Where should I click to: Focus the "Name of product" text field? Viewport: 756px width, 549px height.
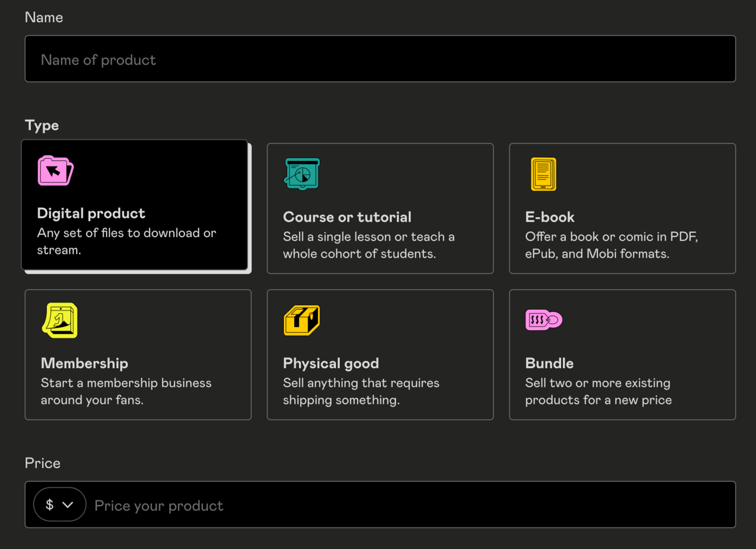380,59
